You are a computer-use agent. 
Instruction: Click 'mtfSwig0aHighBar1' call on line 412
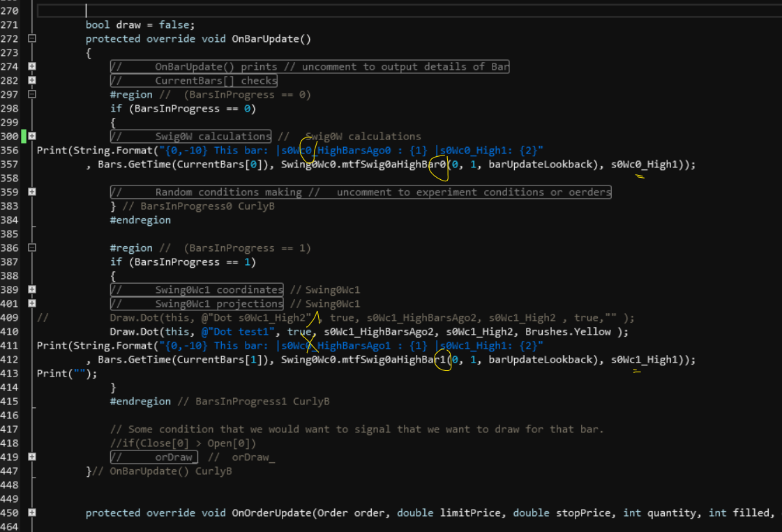coord(394,360)
